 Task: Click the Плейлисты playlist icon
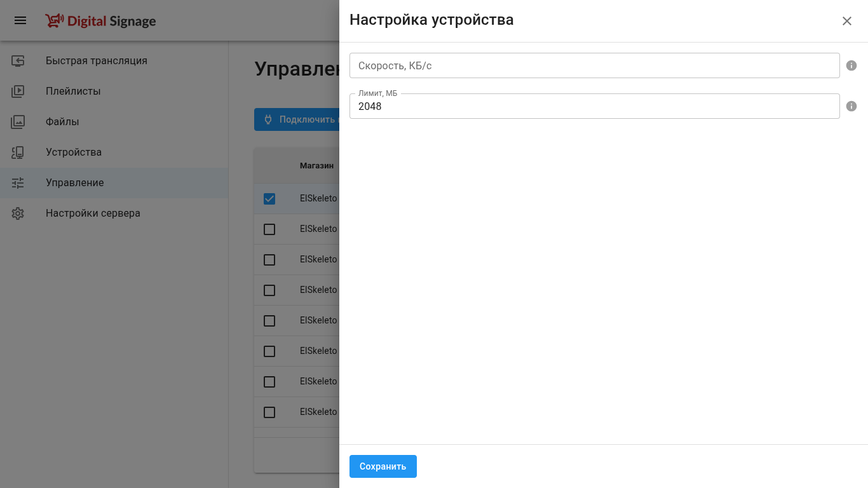coord(18,91)
